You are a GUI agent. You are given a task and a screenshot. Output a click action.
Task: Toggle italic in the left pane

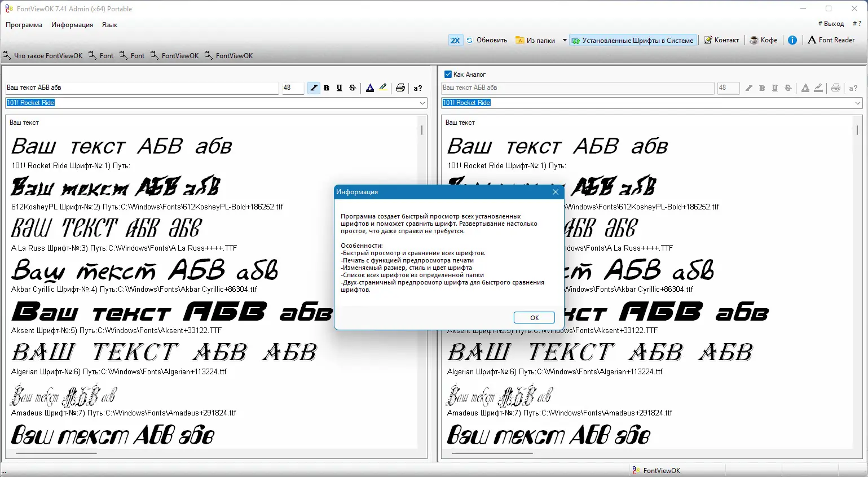314,88
